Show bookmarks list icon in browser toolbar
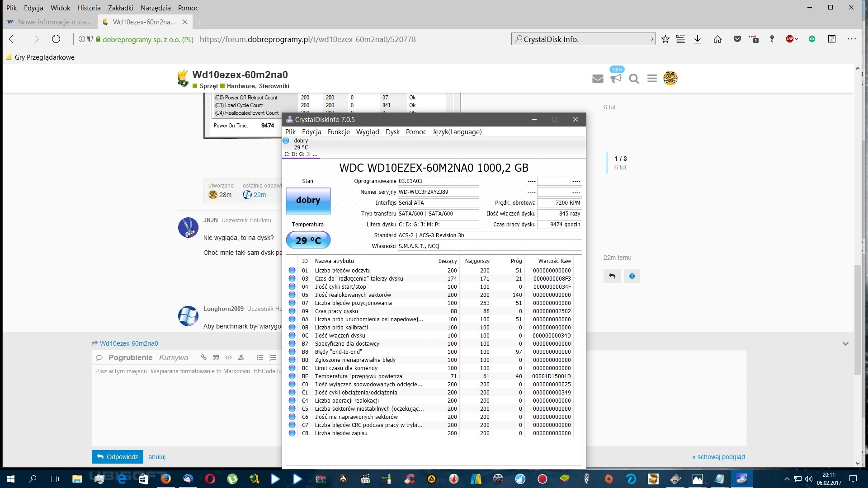868x488 pixels. (x=680, y=39)
